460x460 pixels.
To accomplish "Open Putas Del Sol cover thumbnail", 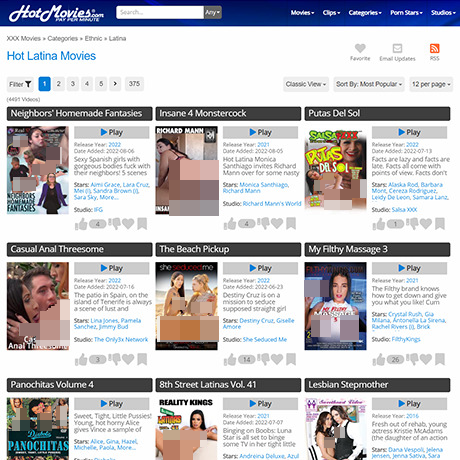I will 336,170.
